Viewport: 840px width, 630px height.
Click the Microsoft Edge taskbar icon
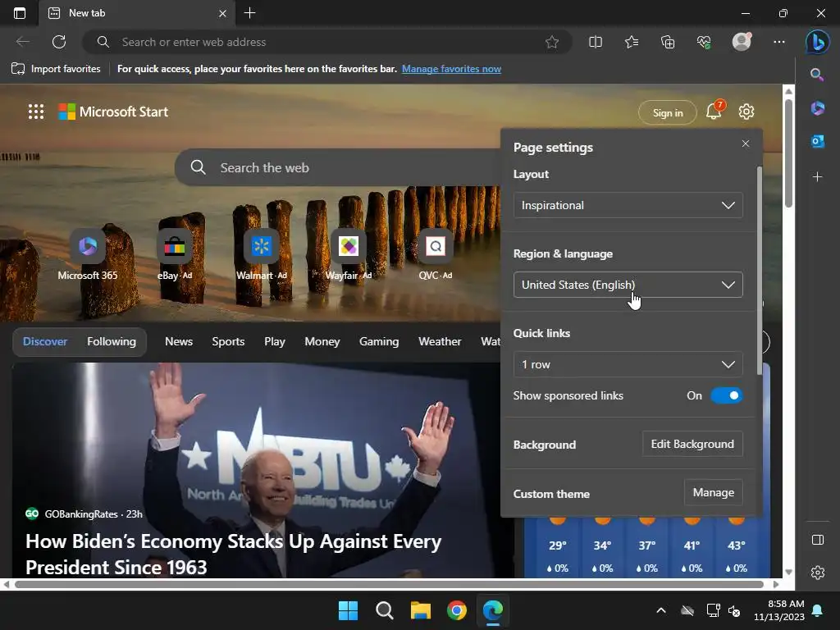(x=493, y=610)
